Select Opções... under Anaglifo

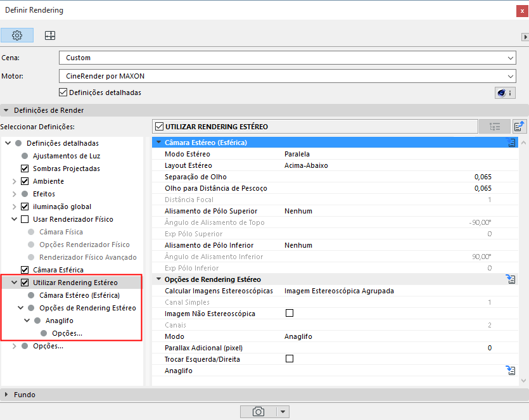pyautogui.click(x=67, y=333)
